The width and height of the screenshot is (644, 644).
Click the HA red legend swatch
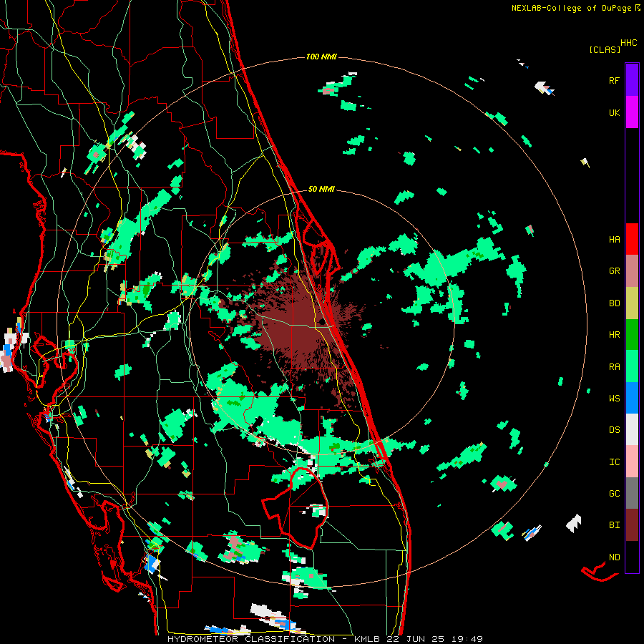pyautogui.click(x=632, y=239)
